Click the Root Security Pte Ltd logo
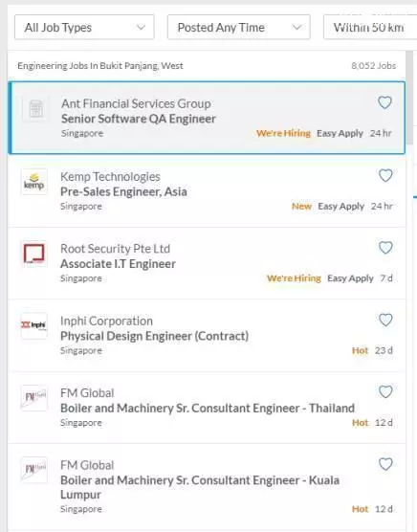 pos(33,254)
